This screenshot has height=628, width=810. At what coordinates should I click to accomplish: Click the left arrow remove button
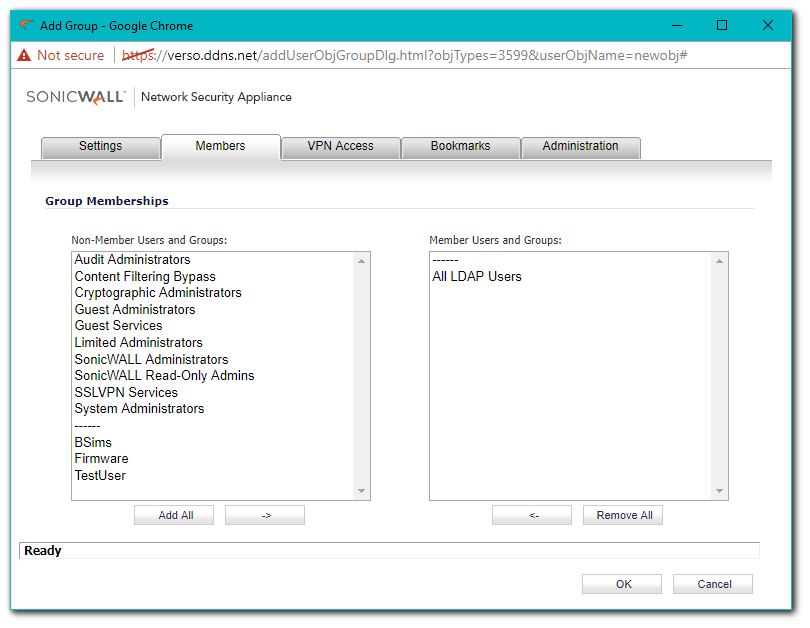532,515
